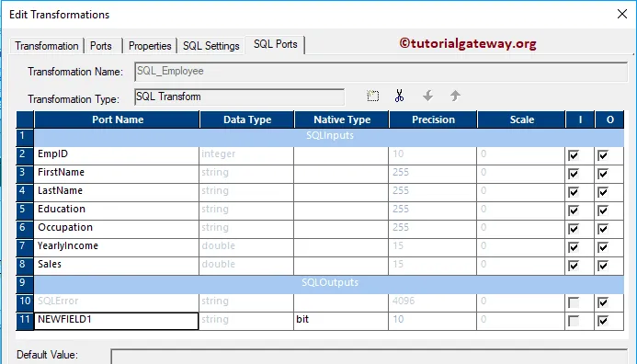
Task: Click the scissors Cut port icon
Action: click(399, 96)
